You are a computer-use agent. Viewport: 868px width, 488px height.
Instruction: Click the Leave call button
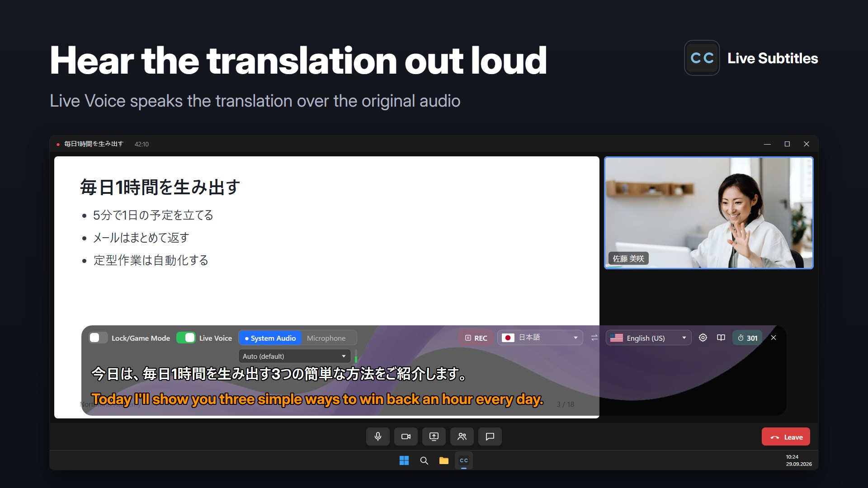[x=786, y=437]
